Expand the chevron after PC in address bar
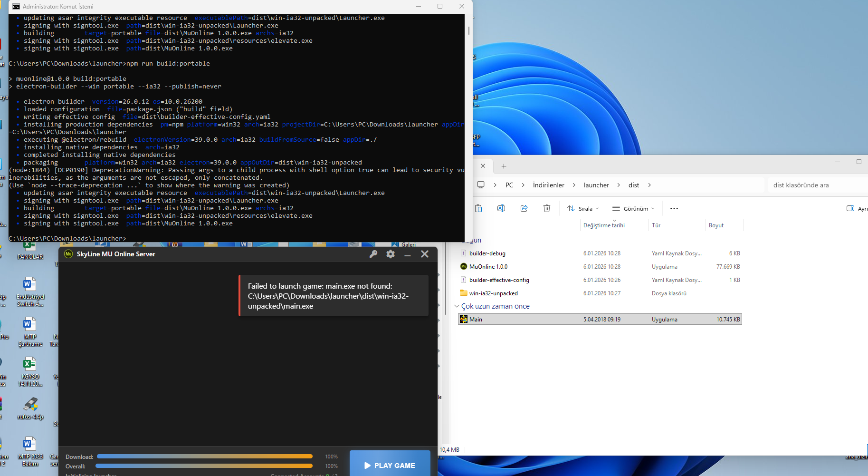This screenshot has height=476, width=868. click(x=523, y=185)
